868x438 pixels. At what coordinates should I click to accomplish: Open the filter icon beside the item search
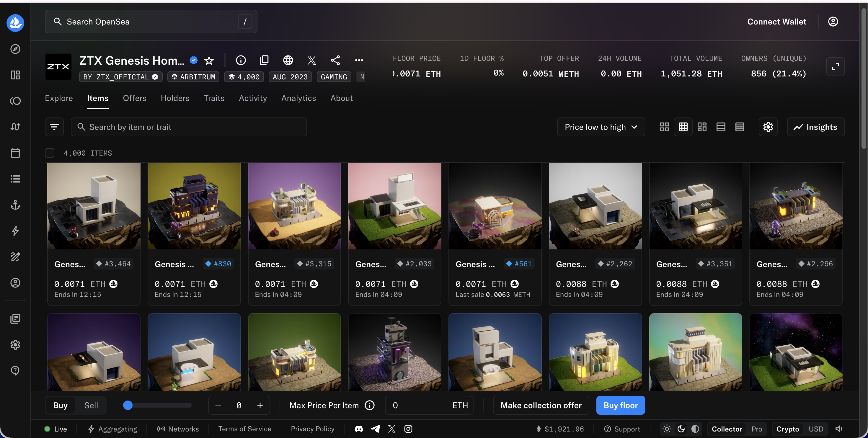pyautogui.click(x=54, y=127)
